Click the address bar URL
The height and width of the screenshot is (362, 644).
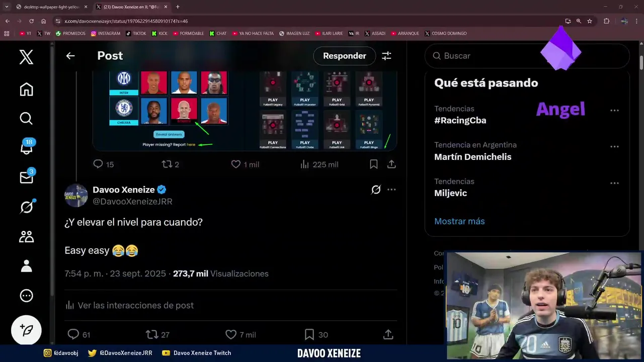coord(126,21)
